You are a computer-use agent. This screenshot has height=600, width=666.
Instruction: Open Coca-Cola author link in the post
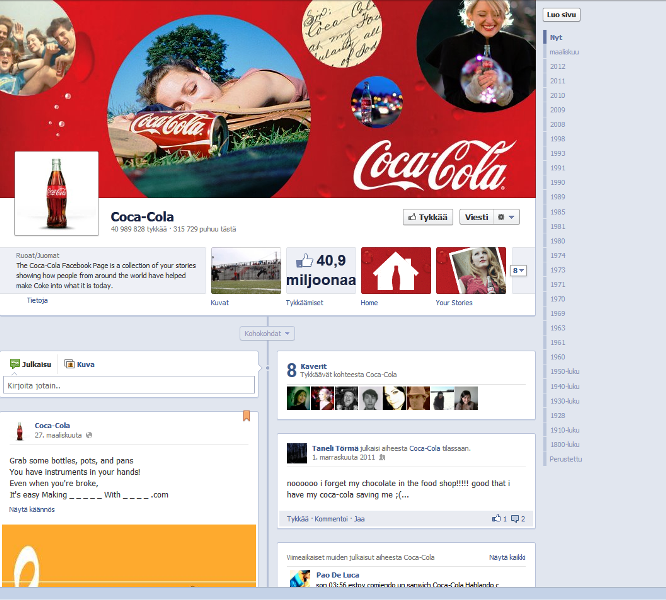pyautogui.click(x=52, y=425)
